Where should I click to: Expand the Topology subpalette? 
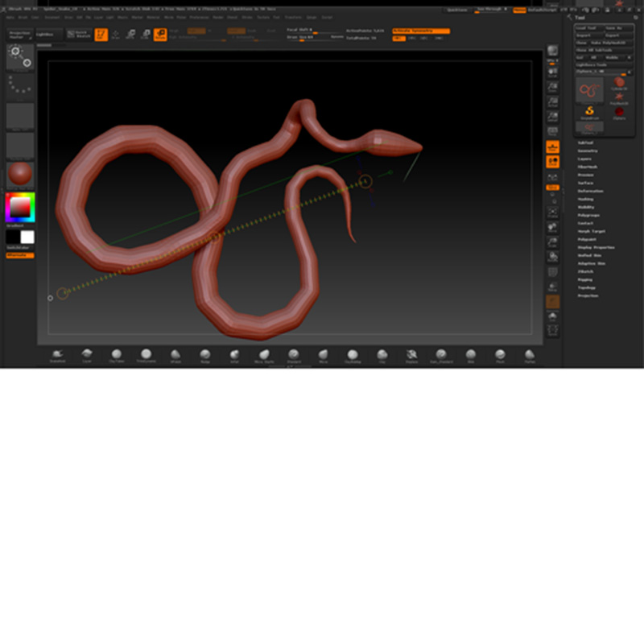(586, 287)
